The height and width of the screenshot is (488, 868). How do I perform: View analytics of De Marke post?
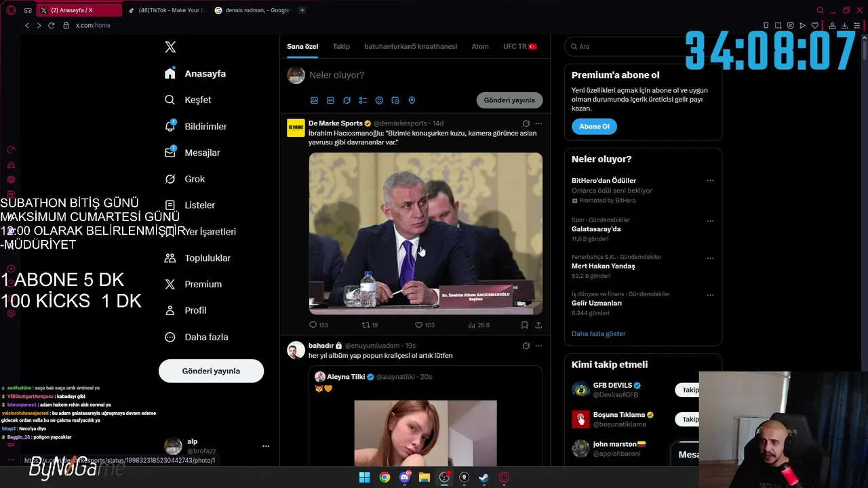(479, 325)
